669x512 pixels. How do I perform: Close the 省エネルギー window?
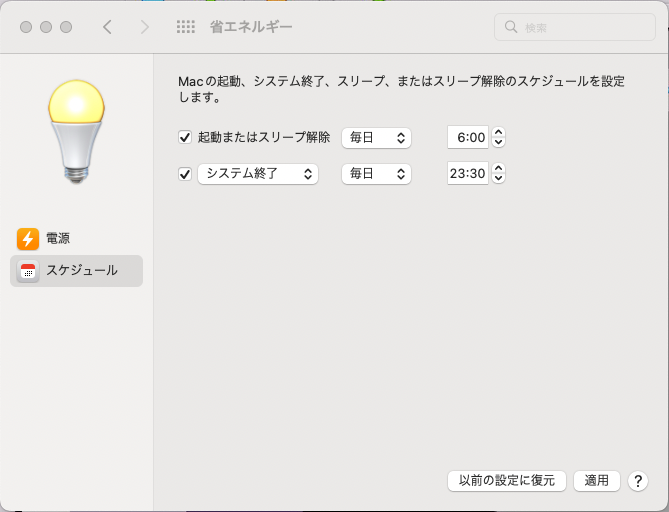(26, 27)
